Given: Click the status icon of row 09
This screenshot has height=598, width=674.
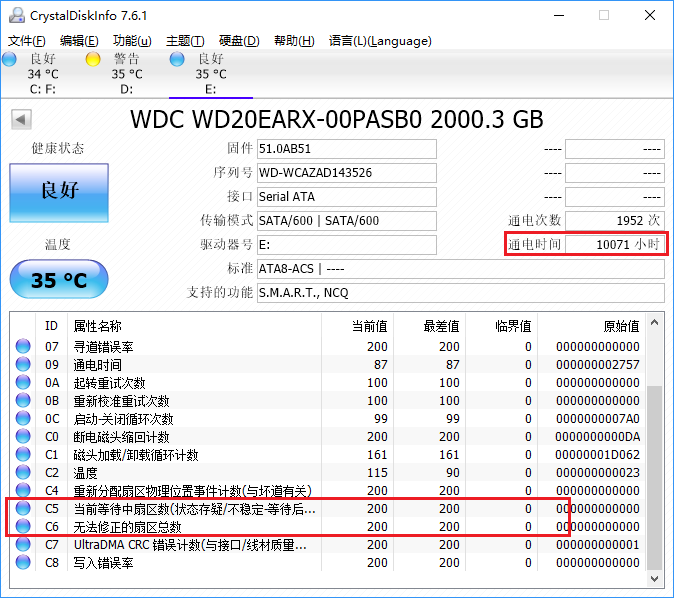Looking at the screenshot, I should coord(23,364).
